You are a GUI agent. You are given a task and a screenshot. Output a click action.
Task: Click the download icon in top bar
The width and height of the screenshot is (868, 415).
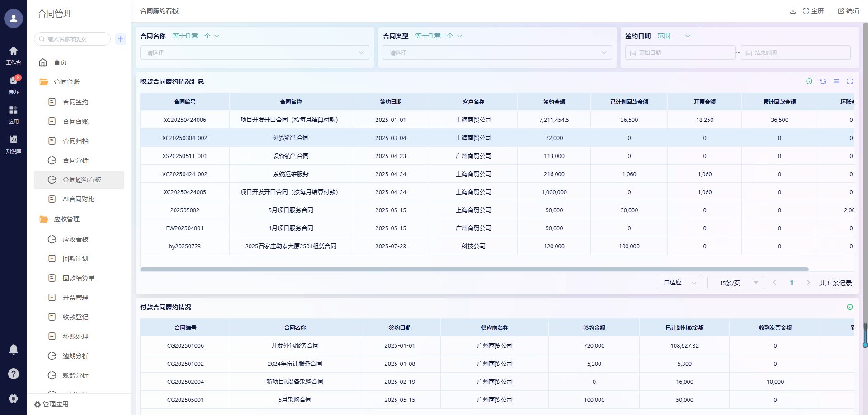793,11
